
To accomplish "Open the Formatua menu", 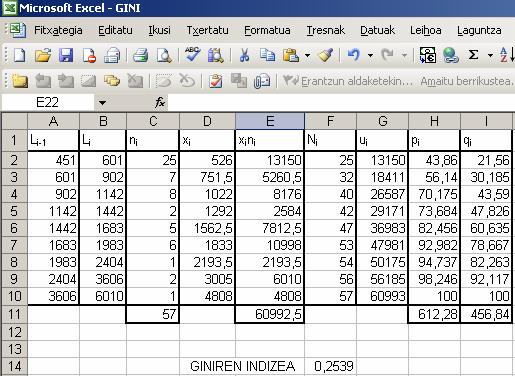I will click(x=267, y=30).
